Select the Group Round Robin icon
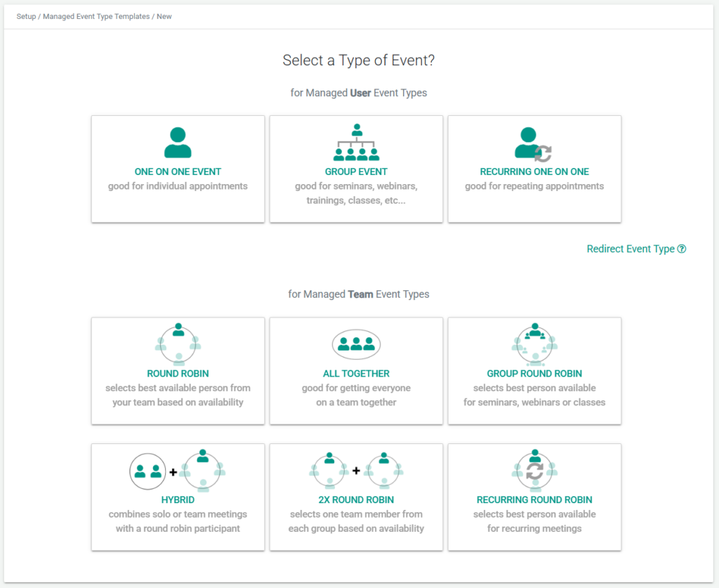 (534, 344)
